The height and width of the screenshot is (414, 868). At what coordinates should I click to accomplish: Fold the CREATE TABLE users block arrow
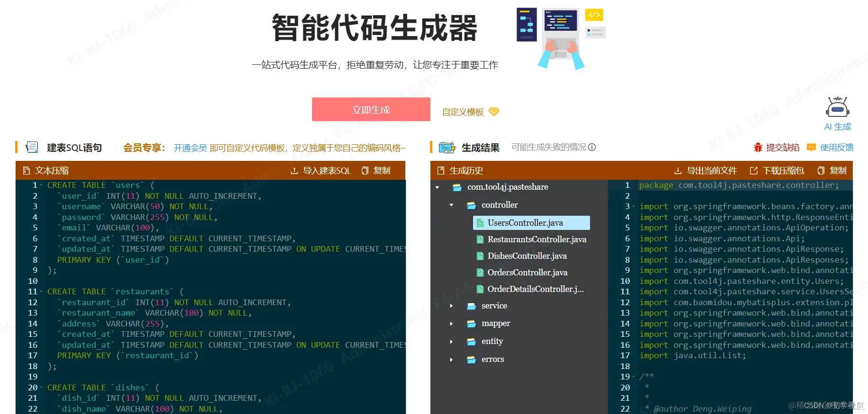tap(41, 185)
